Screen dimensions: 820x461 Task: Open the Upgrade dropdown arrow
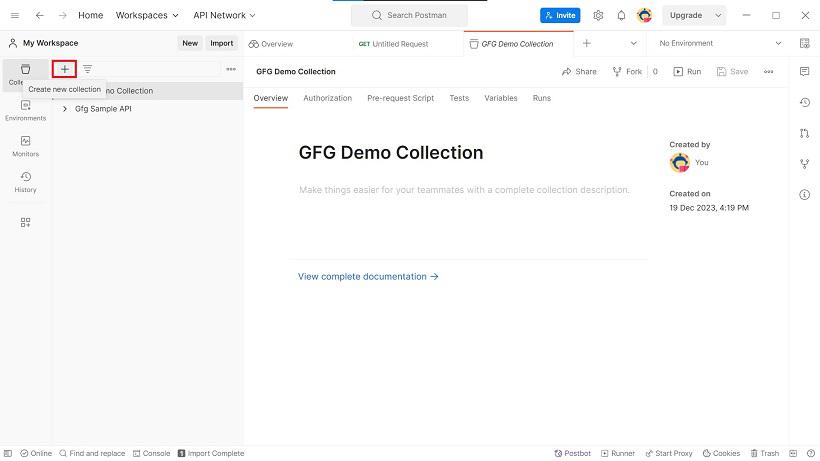pyautogui.click(x=718, y=15)
